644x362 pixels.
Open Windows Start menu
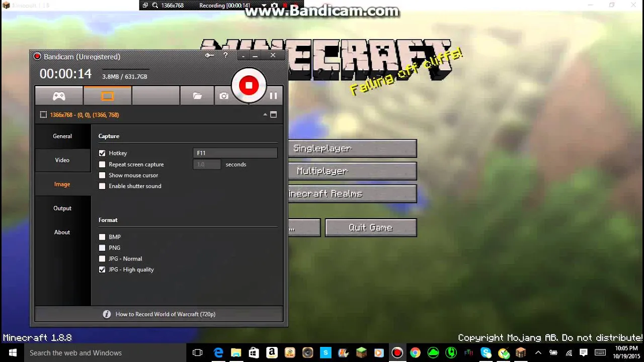click(x=12, y=353)
